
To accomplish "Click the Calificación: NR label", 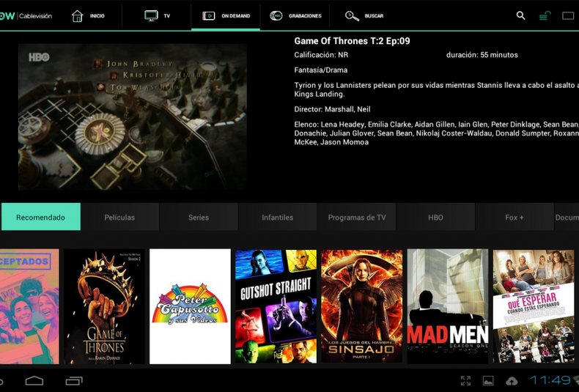I will [321, 55].
